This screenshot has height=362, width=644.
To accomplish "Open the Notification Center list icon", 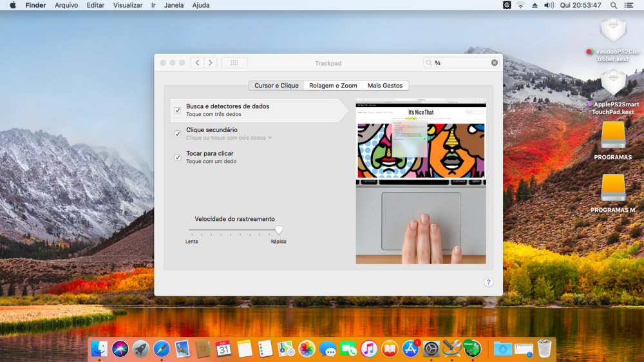I will pos(631,5).
